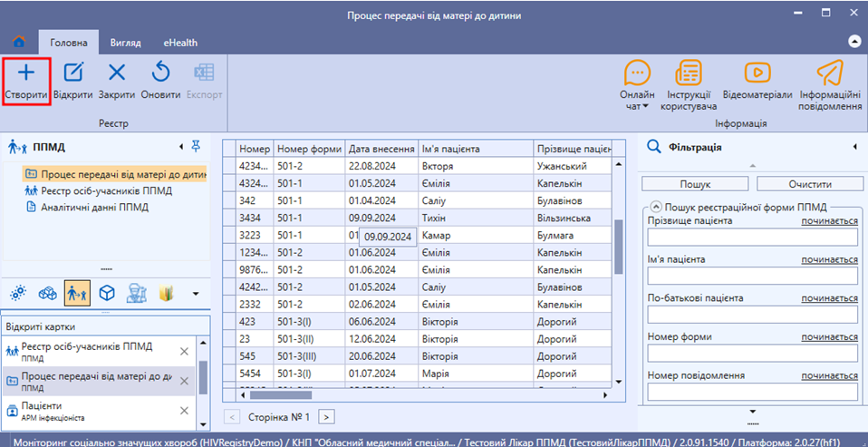Refresh the registry with Оновити
The width and height of the screenshot is (868, 447).
(160, 73)
